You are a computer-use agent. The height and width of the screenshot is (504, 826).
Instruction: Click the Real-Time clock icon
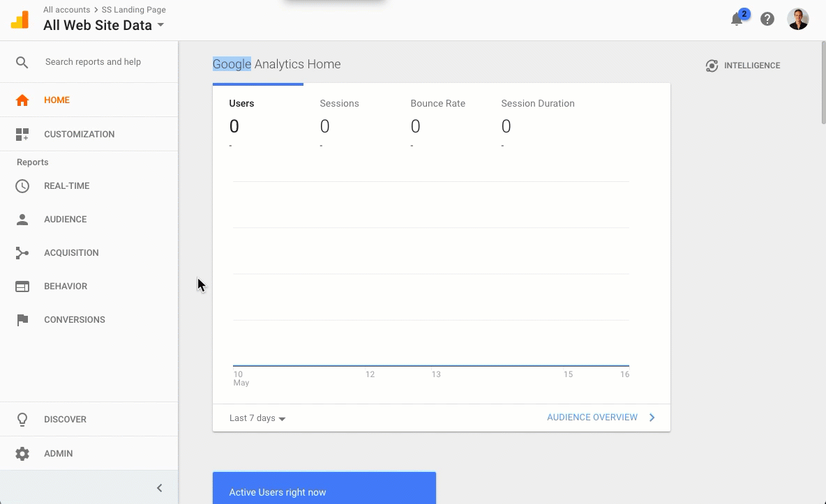[22, 186]
